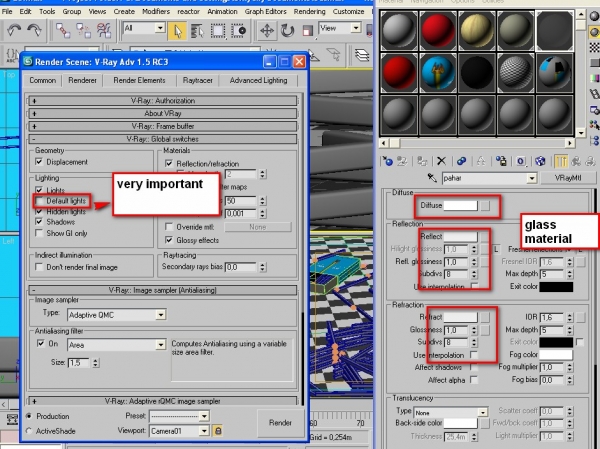Click Pick Material from Object eyedropper
600x449 pixels.
click(432, 178)
